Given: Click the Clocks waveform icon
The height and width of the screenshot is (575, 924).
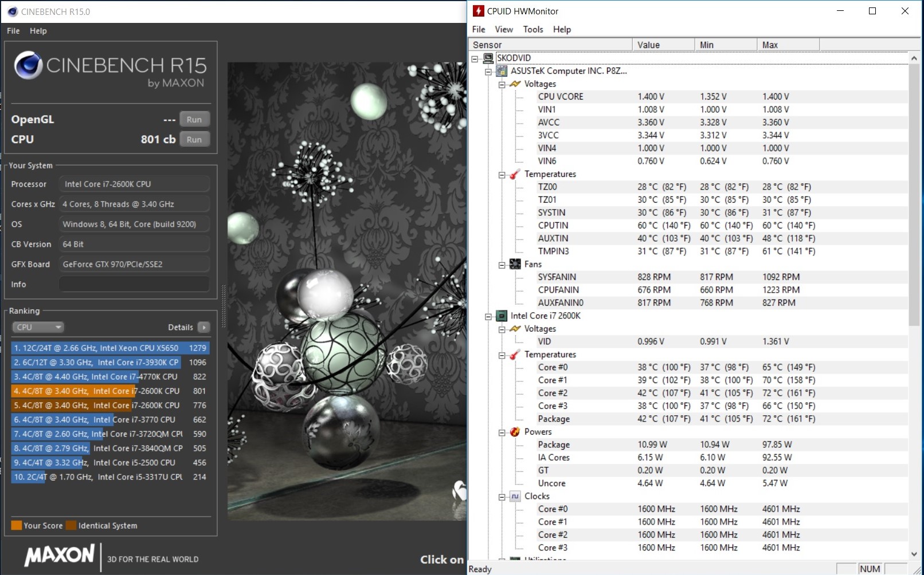Looking at the screenshot, I should (x=515, y=497).
